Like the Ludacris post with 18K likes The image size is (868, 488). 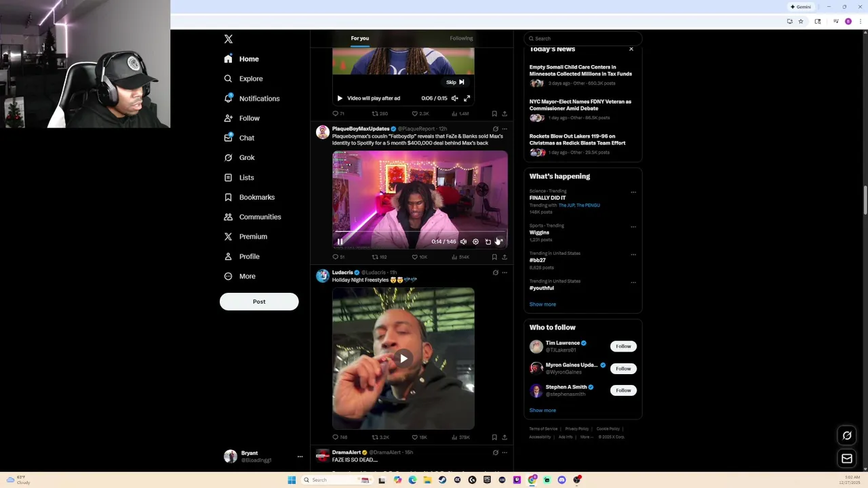coord(419,437)
